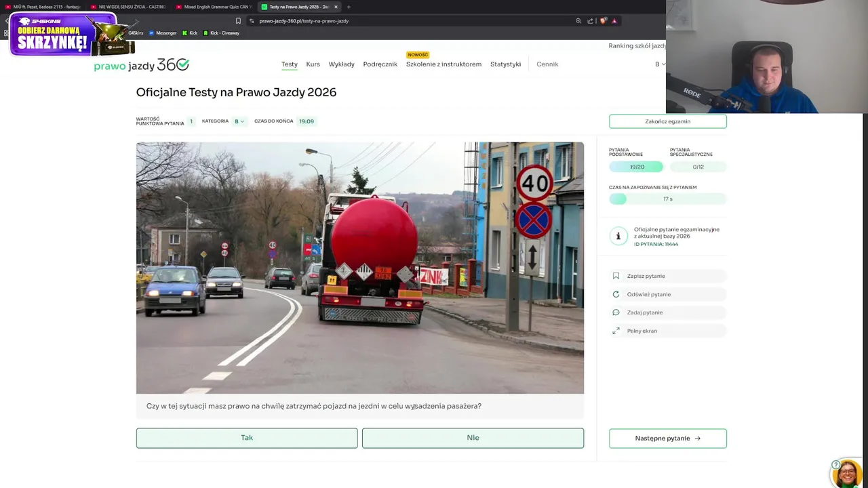The image size is (868, 488).
Task: Click the 19/20 basic questions progress bar
Action: pos(637,167)
